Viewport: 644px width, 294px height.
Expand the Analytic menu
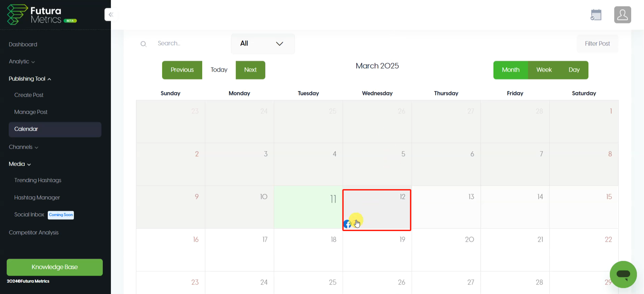[22, 62]
